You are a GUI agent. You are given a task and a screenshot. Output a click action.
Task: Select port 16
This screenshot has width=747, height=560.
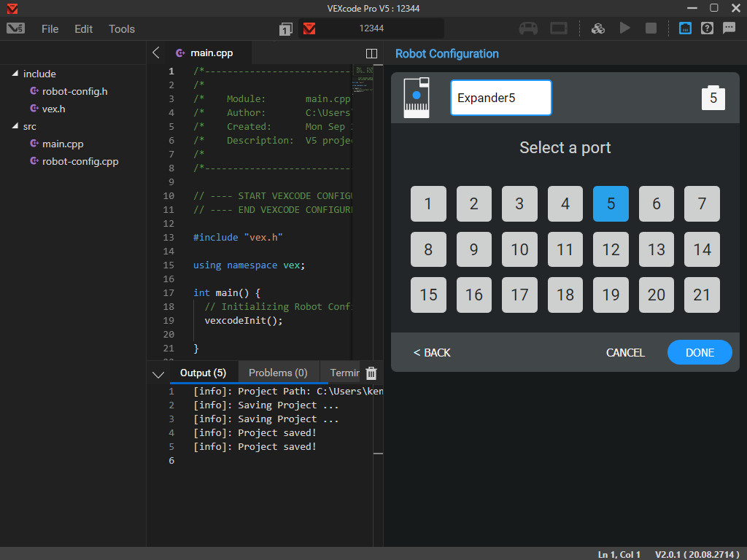pos(473,295)
